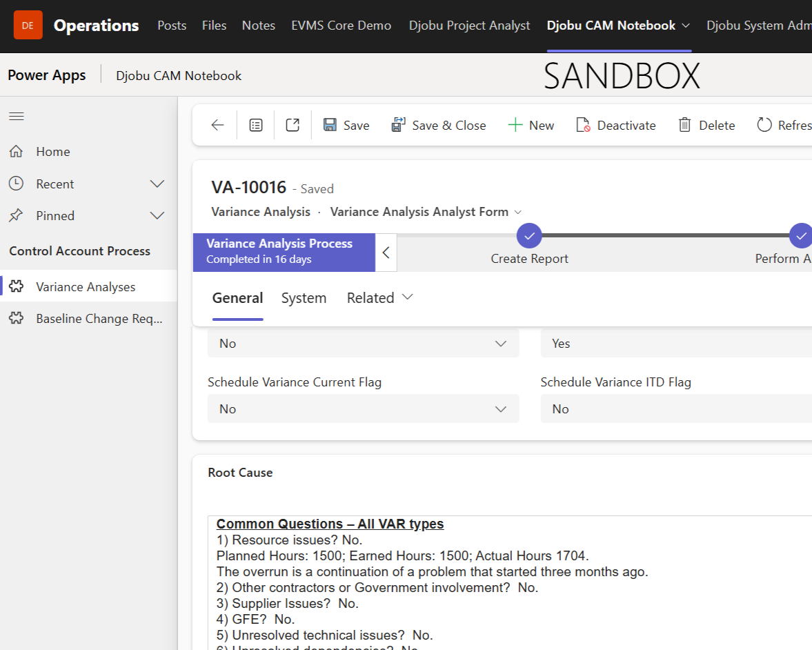Click the VA-10016 record title
The height and width of the screenshot is (650, 812).
point(248,187)
